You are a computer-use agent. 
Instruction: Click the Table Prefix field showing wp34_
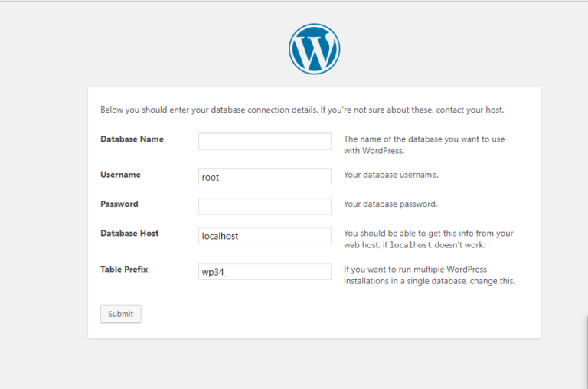[x=264, y=273]
